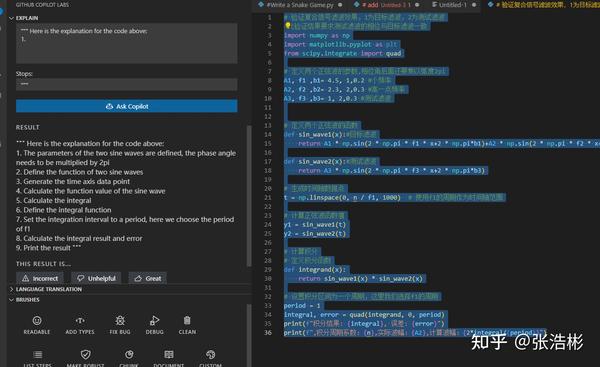Focus the Stops input field
Screen dimensions: 600x367
tap(127, 84)
